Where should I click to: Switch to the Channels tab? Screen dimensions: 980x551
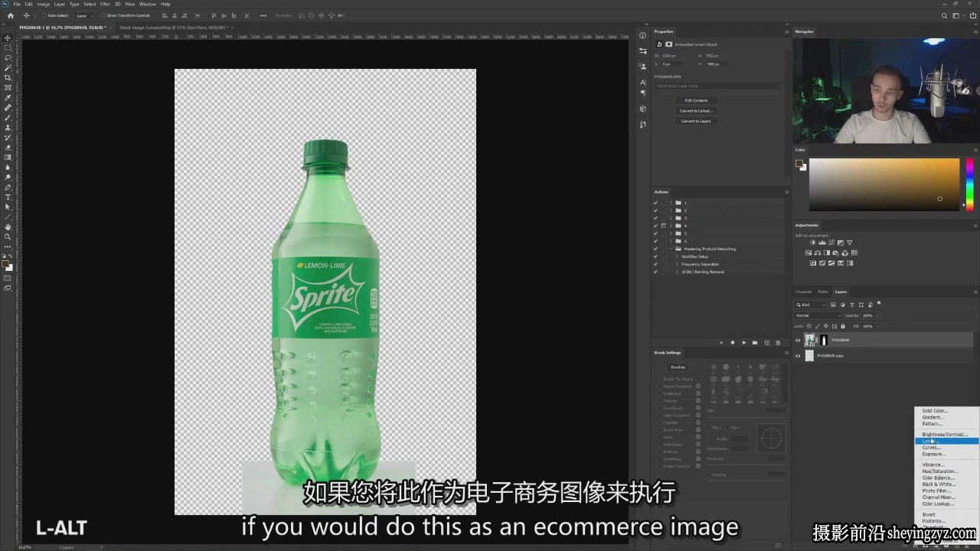point(803,292)
